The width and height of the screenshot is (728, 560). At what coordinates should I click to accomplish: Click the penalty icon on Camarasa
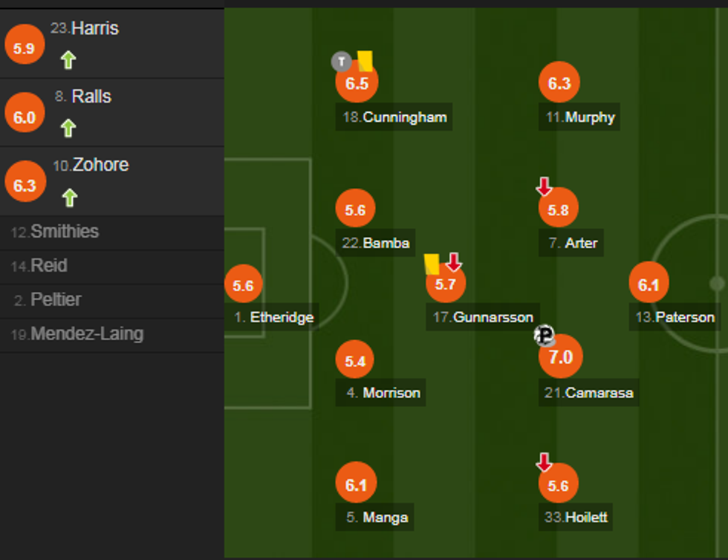tap(545, 336)
